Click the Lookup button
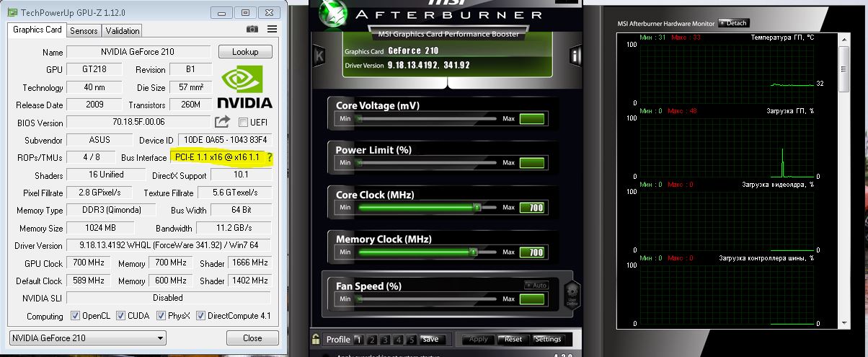Image resolution: width=868 pixels, height=357 pixels. pyautogui.click(x=245, y=52)
